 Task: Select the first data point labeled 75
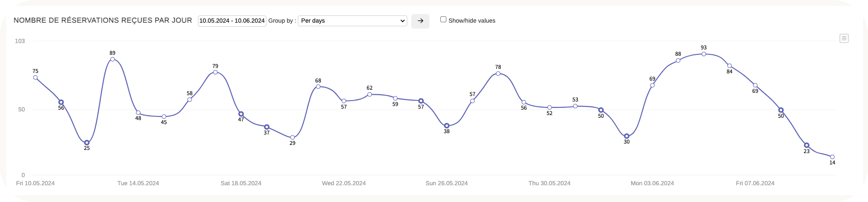coord(35,77)
